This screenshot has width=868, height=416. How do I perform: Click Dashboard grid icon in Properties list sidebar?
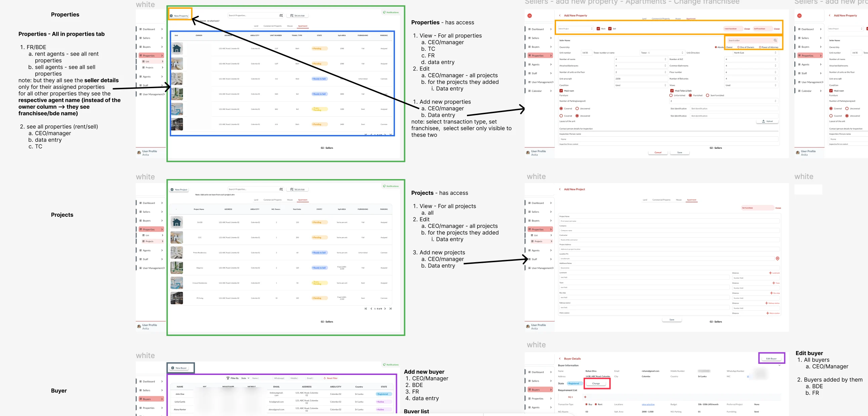coord(141,29)
